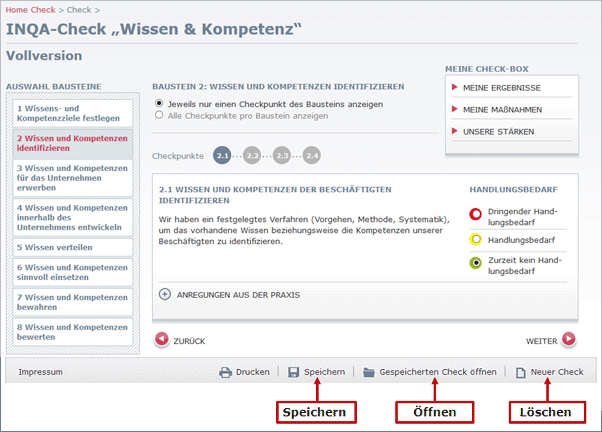Click the folder icon for saved check

[369, 372]
